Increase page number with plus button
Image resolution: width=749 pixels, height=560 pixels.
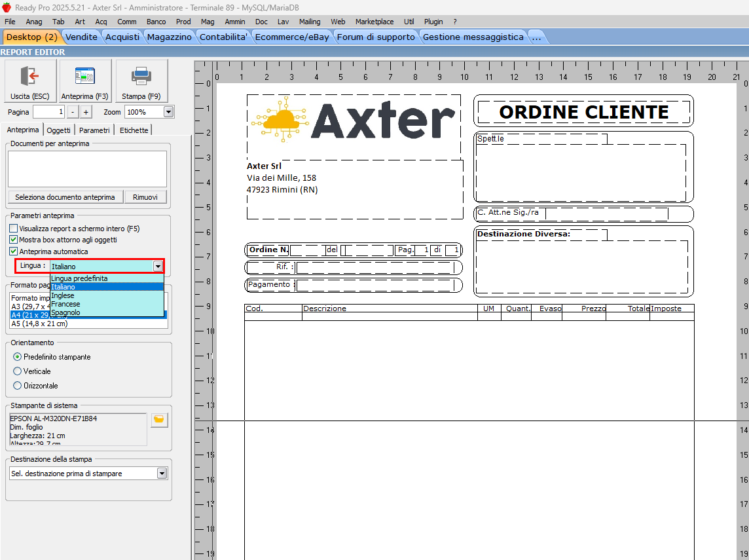[x=86, y=112]
